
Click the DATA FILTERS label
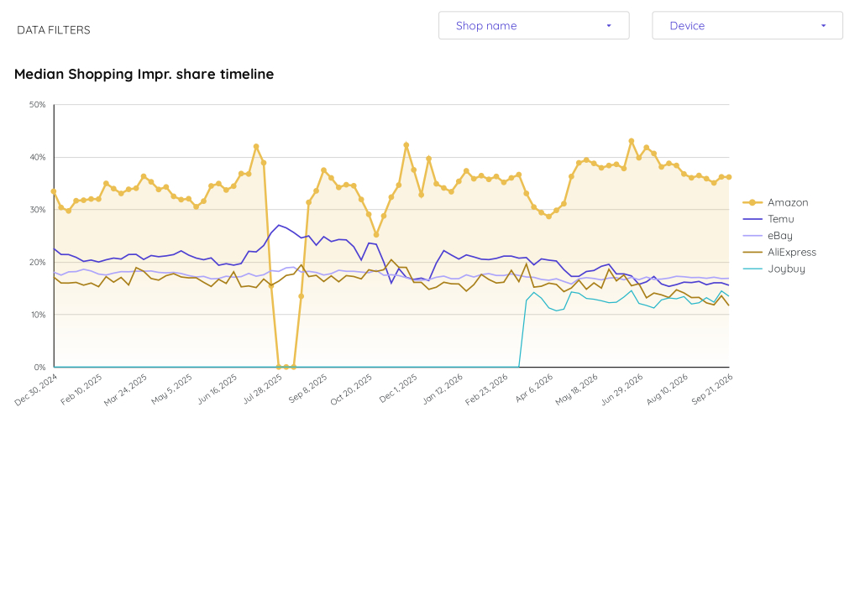(x=54, y=30)
